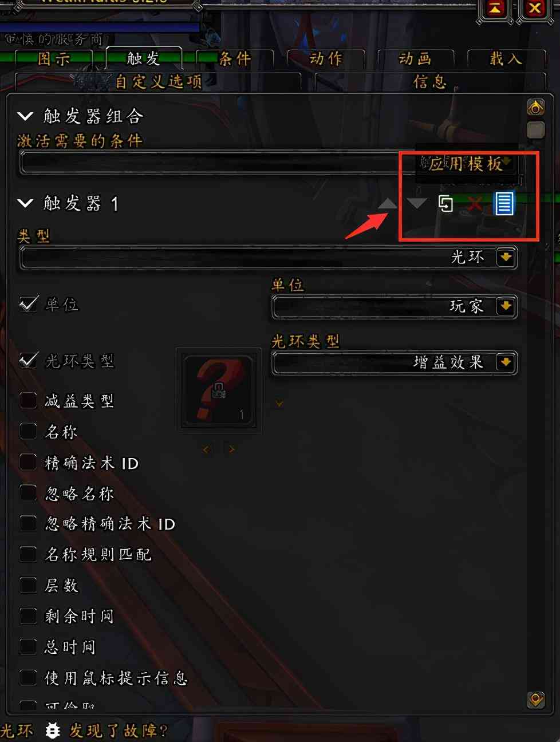Tick the 剩余时间 checkbox

[x=28, y=616]
